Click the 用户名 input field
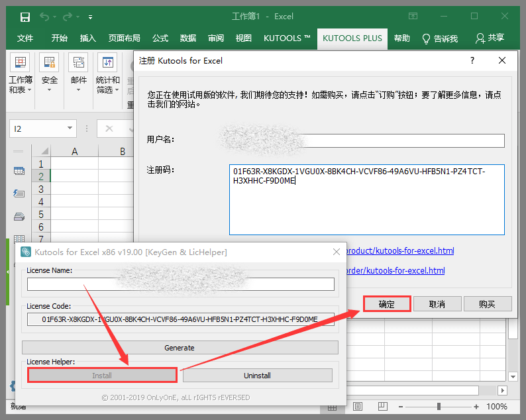This screenshot has width=526, height=420. click(366, 140)
